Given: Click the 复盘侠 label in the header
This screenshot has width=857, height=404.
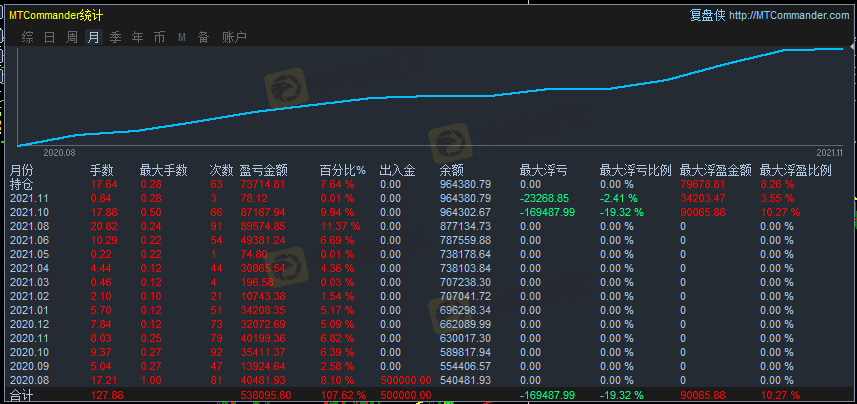Looking at the screenshot, I should click(x=707, y=15).
